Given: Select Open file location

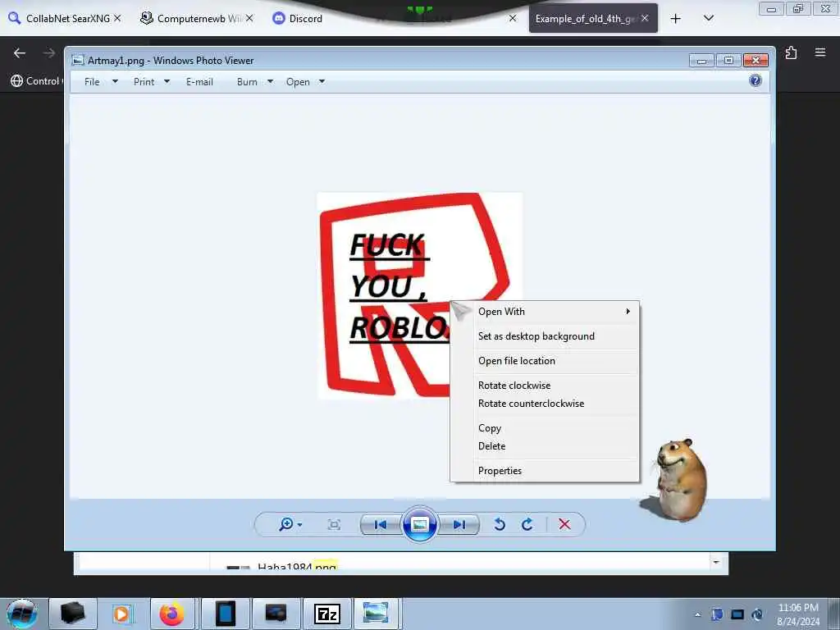Looking at the screenshot, I should click(545, 361).
